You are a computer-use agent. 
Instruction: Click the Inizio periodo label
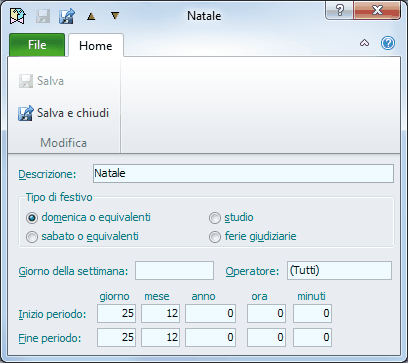click(x=52, y=314)
